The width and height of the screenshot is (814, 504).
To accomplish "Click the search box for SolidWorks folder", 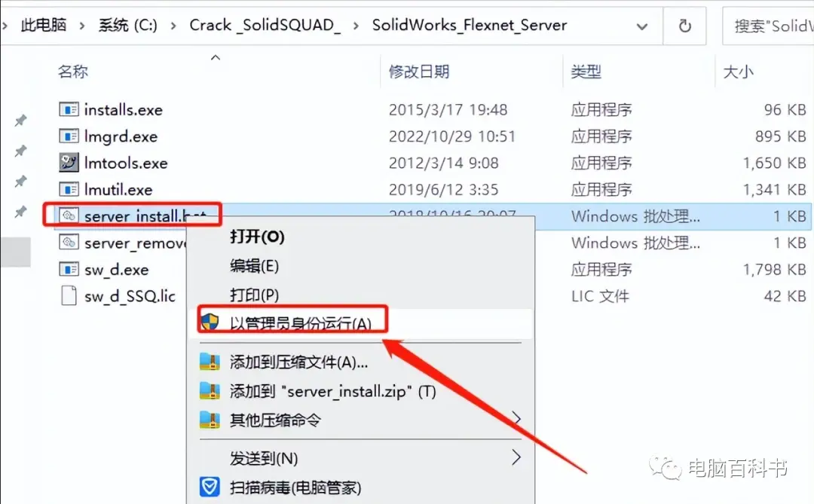I will click(769, 26).
